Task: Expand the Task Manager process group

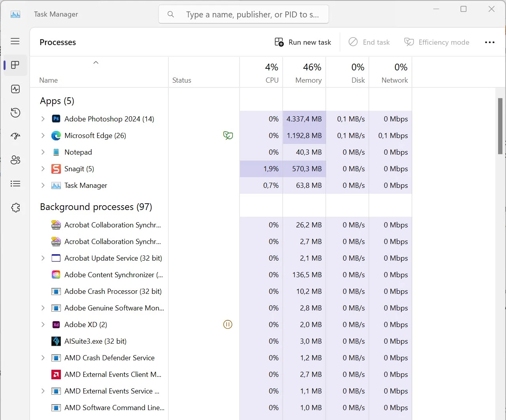Action: pyautogui.click(x=43, y=185)
